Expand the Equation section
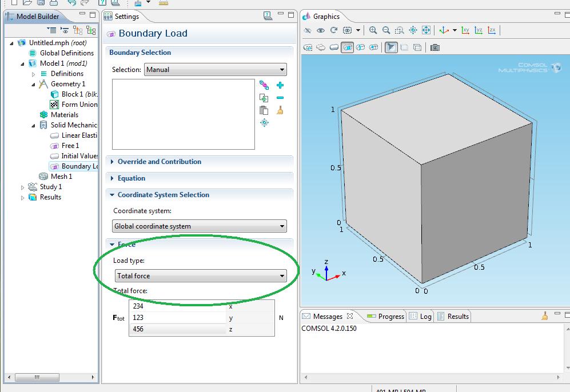 [131, 178]
